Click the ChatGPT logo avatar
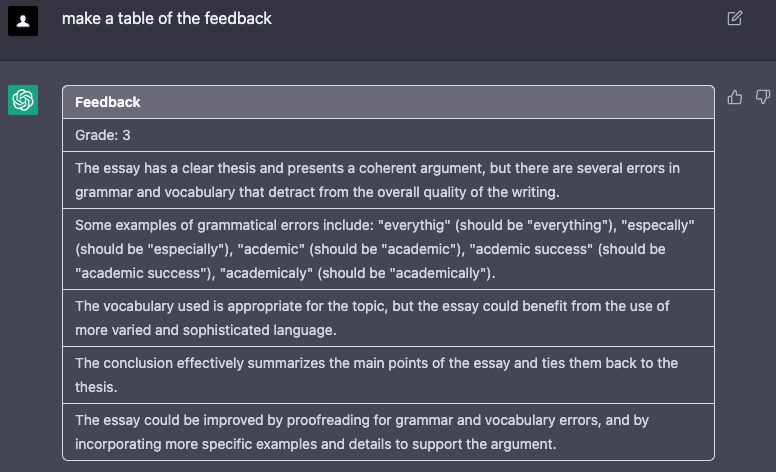The image size is (776, 472). click(23, 100)
